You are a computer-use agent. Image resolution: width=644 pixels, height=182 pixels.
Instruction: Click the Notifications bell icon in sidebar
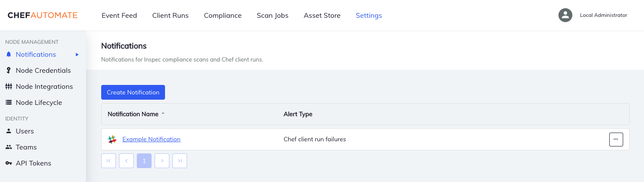point(8,55)
